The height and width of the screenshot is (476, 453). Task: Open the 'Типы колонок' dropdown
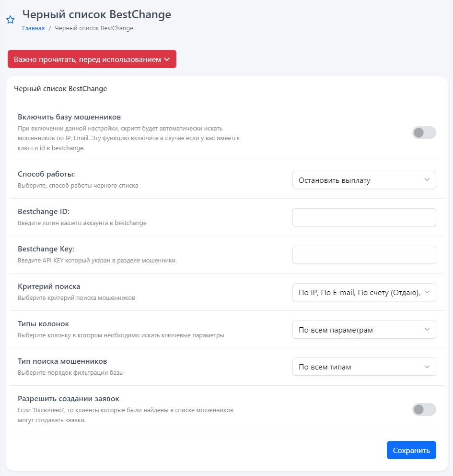pyautogui.click(x=363, y=330)
